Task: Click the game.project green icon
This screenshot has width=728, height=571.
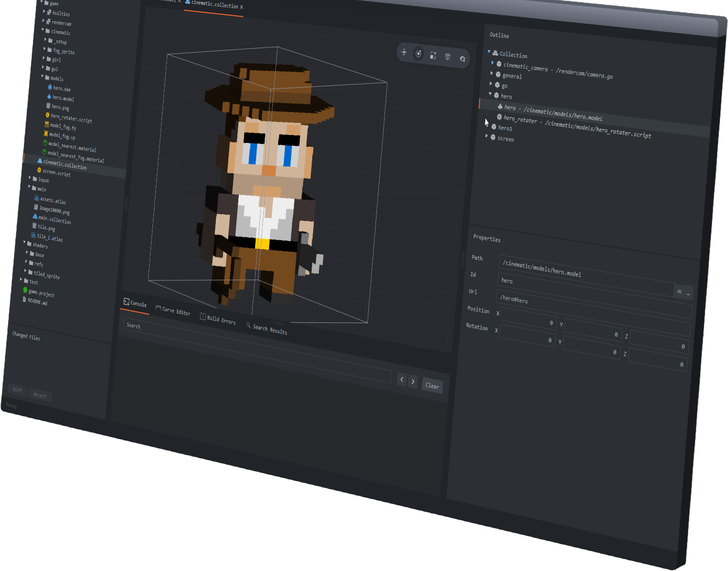Action: 25,290
